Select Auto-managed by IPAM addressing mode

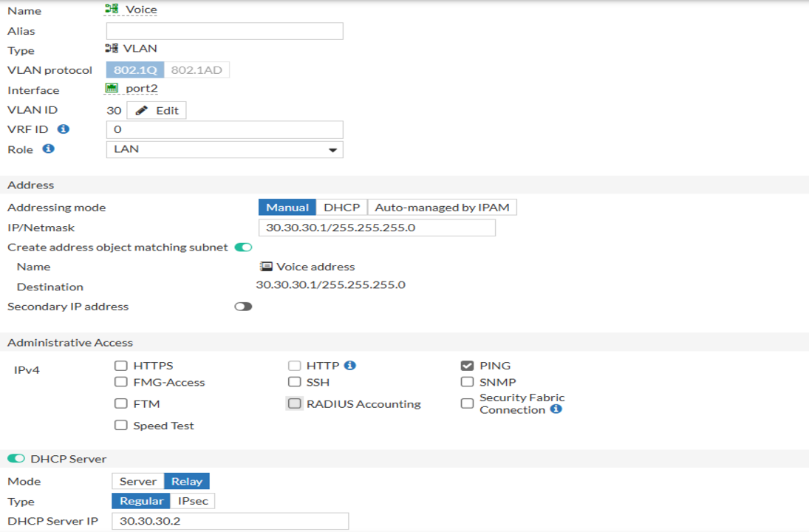[442, 206]
